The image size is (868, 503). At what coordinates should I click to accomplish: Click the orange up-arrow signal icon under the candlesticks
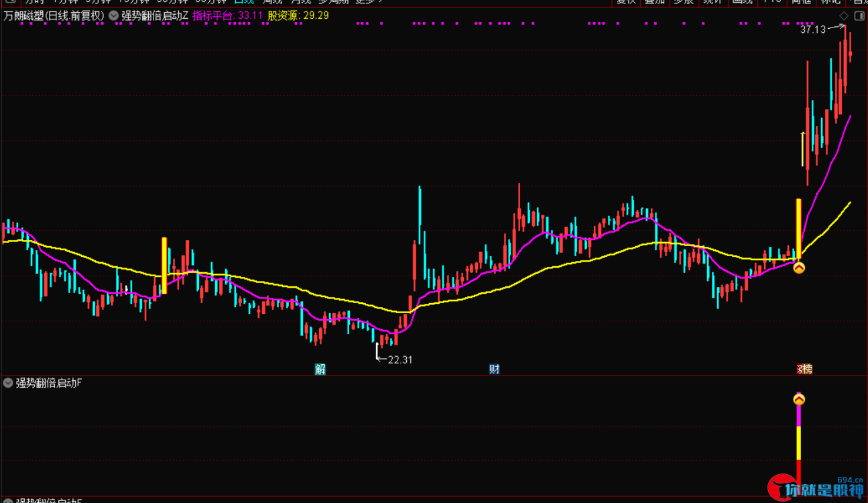pyautogui.click(x=799, y=268)
